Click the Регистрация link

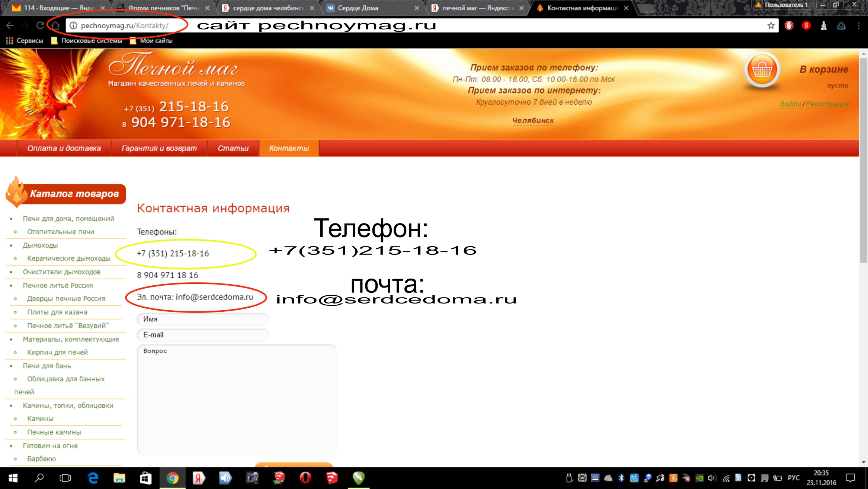[827, 104]
